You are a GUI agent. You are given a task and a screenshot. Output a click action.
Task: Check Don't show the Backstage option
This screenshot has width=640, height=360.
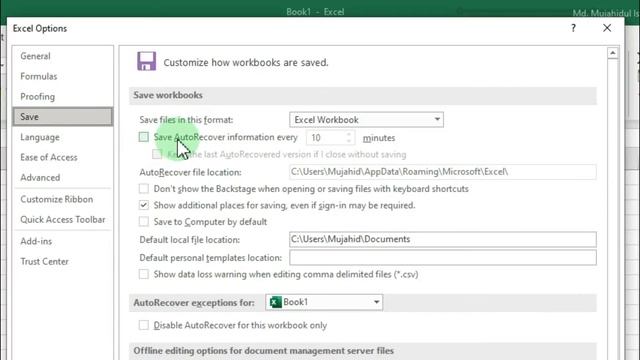(144, 189)
